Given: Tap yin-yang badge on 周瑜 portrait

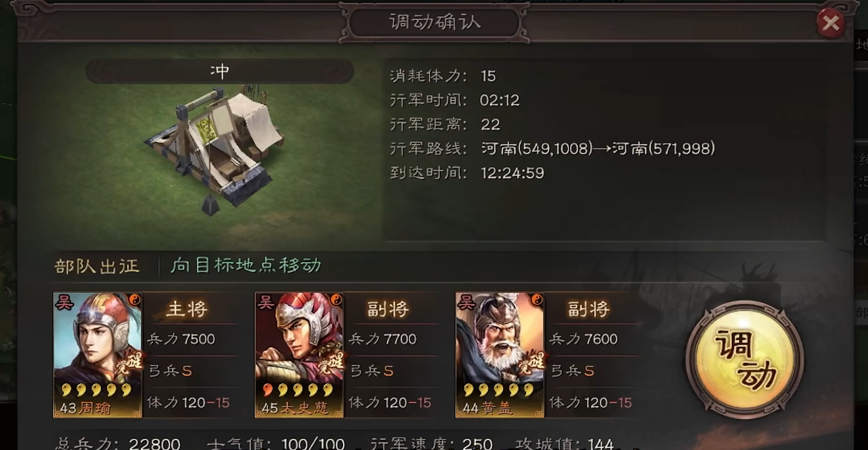Looking at the screenshot, I should tap(135, 299).
